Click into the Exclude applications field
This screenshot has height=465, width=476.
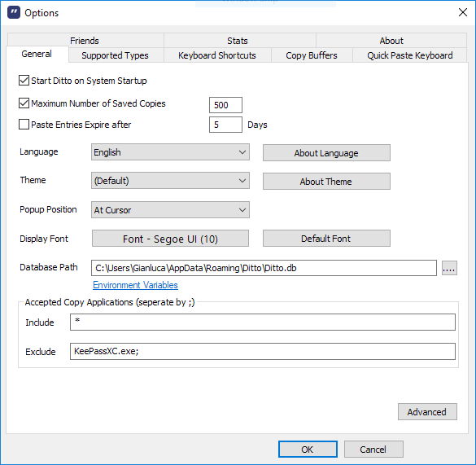pos(263,351)
